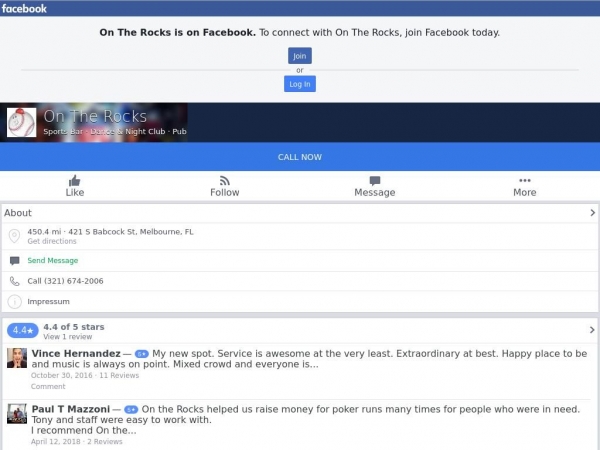
Task: Open the Impressum entry
Action: coord(48,302)
